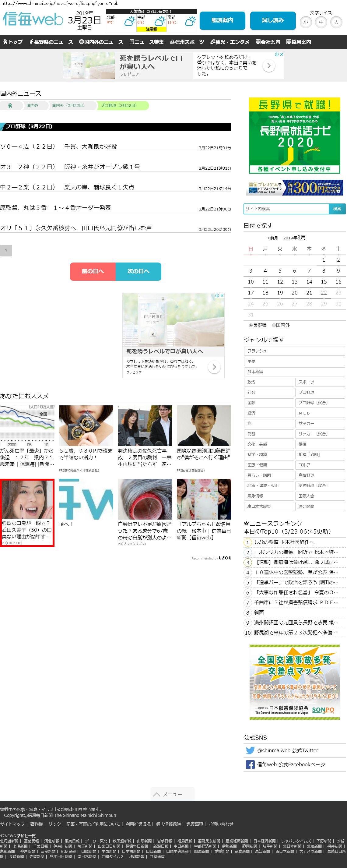Open 信州スポーツ menu item
This screenshot has height=868, width=347.
point(187,42)
